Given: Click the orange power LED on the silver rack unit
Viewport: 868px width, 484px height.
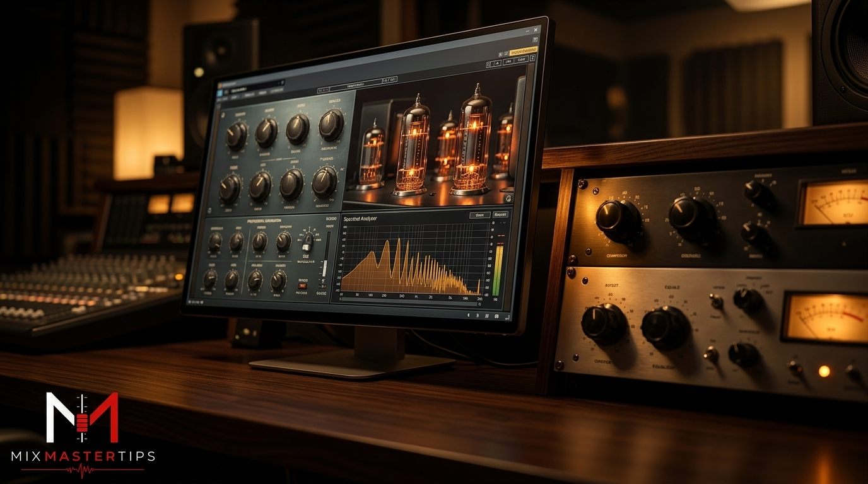Looking at the screenshot, I should point(824,371).
